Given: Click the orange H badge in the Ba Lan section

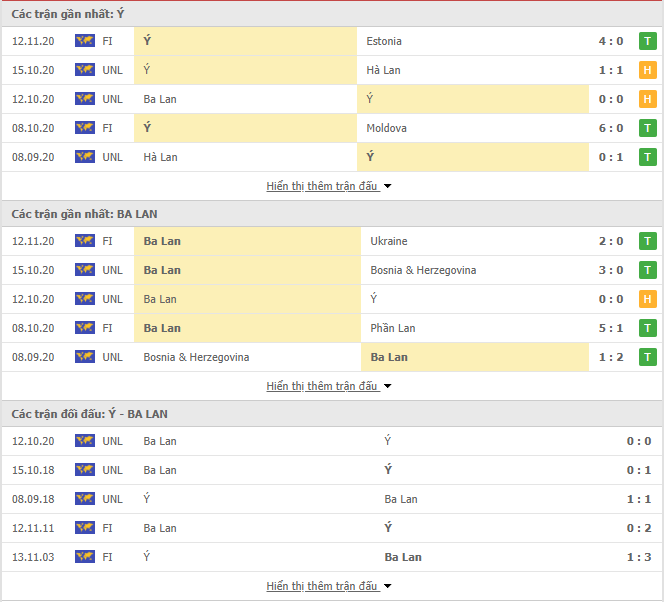Looking at the screenshot, I should coord(647,299).
